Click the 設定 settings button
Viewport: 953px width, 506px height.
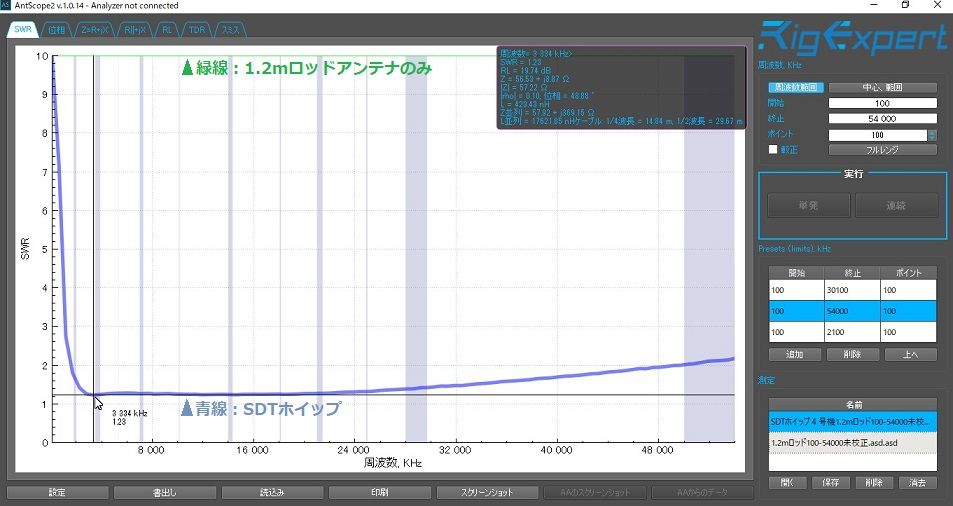click(57, 493)
